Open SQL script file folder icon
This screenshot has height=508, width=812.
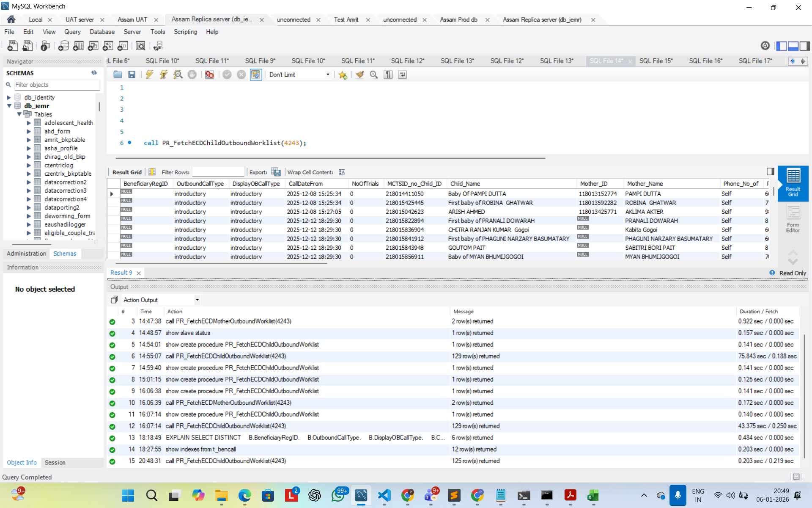coord(118,75)
